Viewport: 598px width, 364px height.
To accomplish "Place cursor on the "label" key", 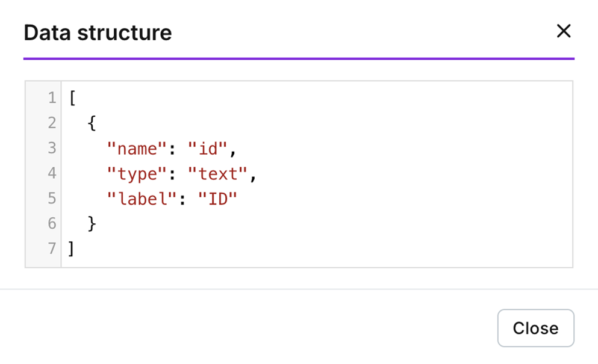I will [142, 199].
